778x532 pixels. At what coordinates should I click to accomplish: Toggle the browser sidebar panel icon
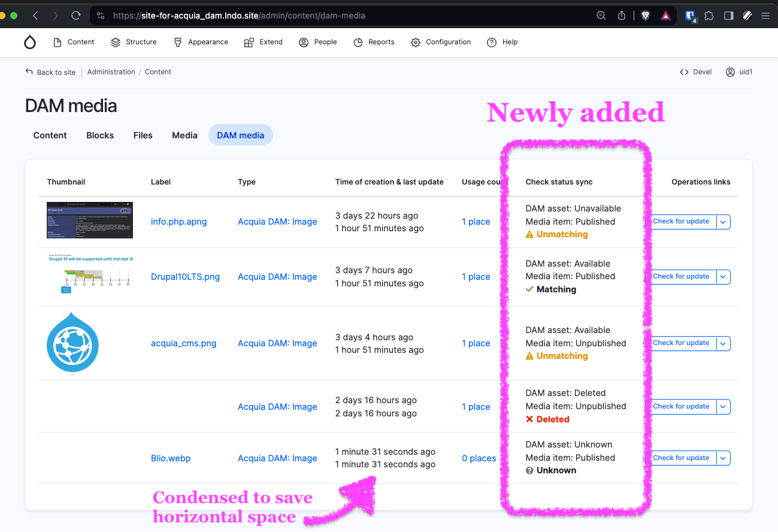728,16
